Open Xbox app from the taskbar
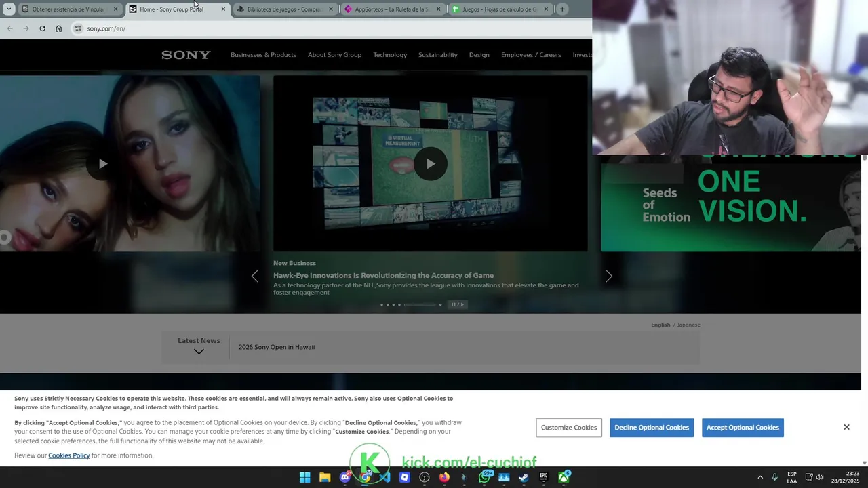Screen dimensions: 868x488 [564, 477]
